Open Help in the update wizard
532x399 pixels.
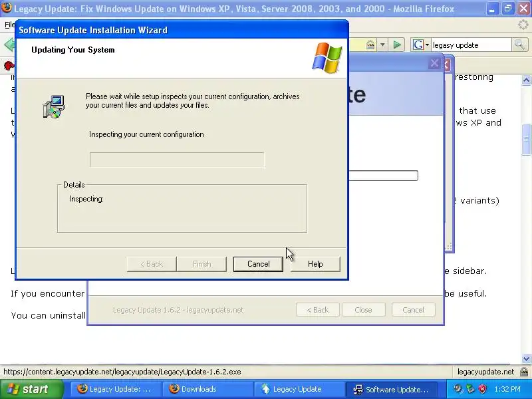tap(315, 264)
